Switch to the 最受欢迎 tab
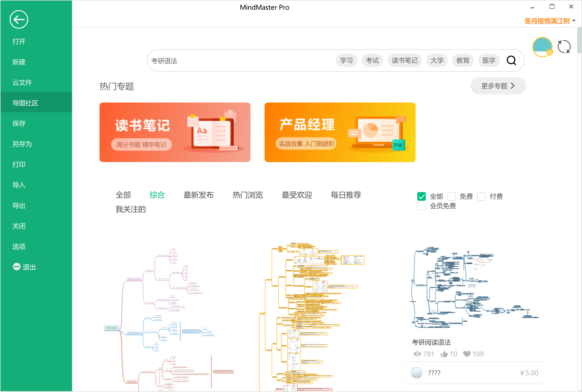Image resolution: width=582 pixels, height=392 pixels. (297, 195)
